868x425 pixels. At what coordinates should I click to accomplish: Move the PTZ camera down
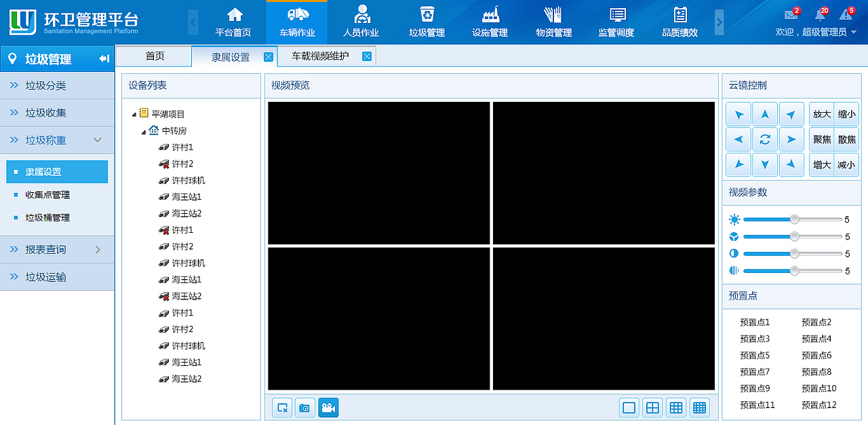pyautogui.click(x=765, y=164)
